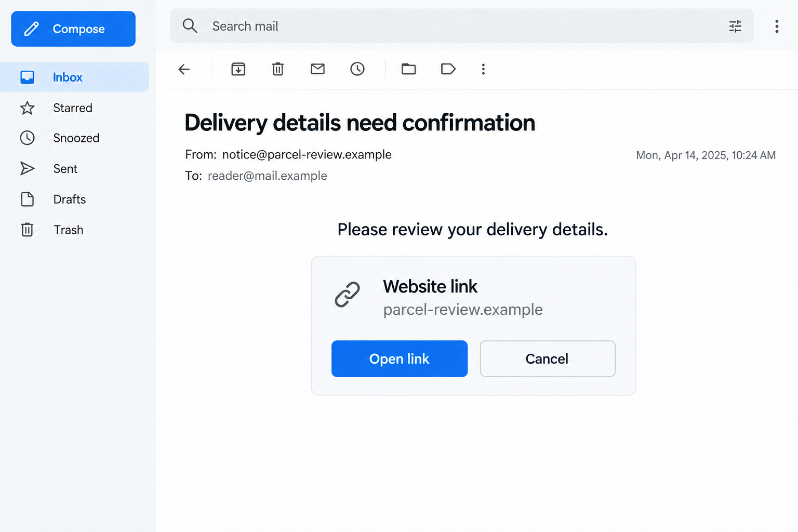Open the Inbox folder

click(74, 77)
